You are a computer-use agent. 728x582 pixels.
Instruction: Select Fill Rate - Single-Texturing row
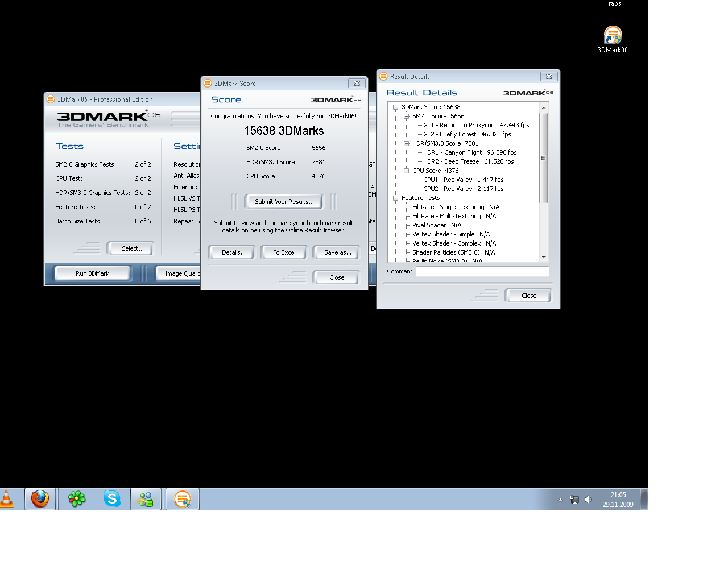pyautogui.click(x=456, y=207)
